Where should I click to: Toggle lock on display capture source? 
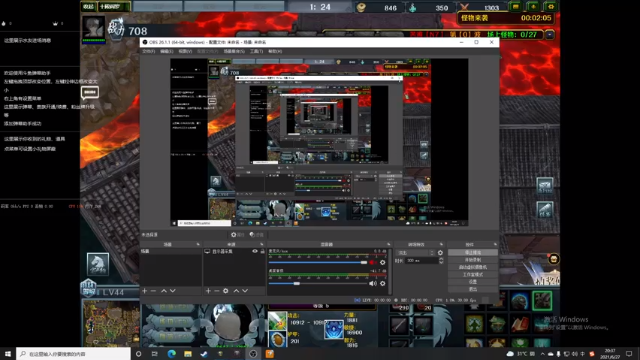coord(262,251)
